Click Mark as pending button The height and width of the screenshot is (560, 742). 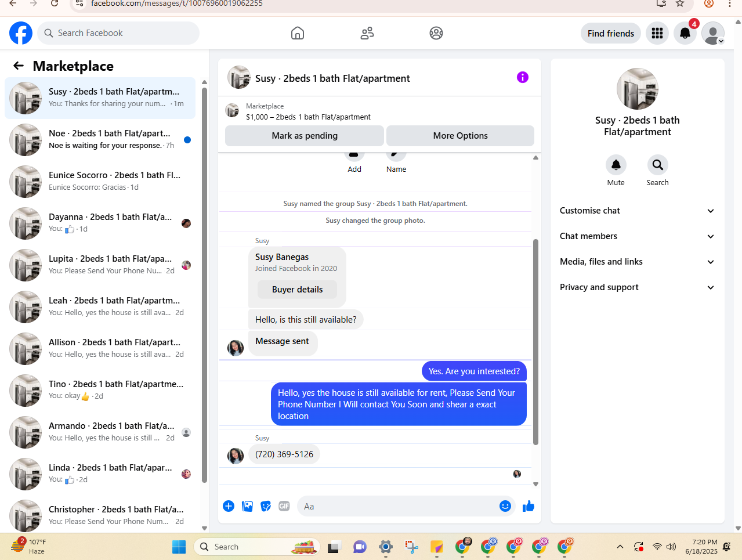click(x=305, y=136)
